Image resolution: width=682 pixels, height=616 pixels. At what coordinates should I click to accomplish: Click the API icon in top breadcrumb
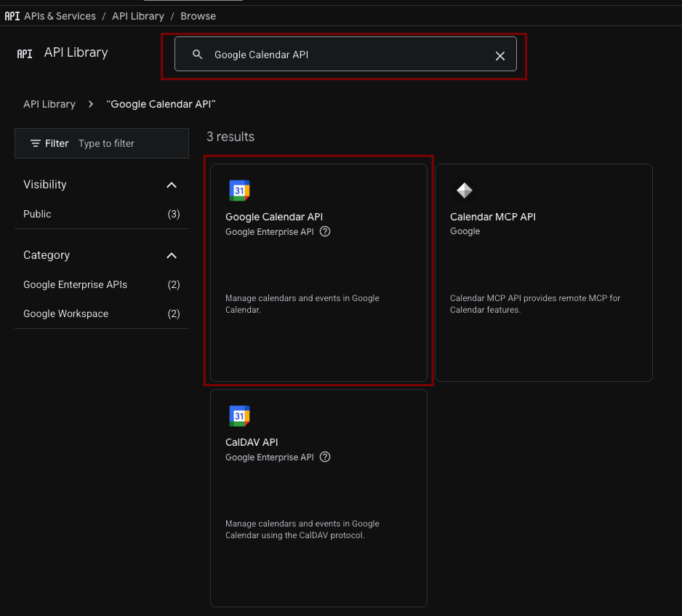click(12, 16)
